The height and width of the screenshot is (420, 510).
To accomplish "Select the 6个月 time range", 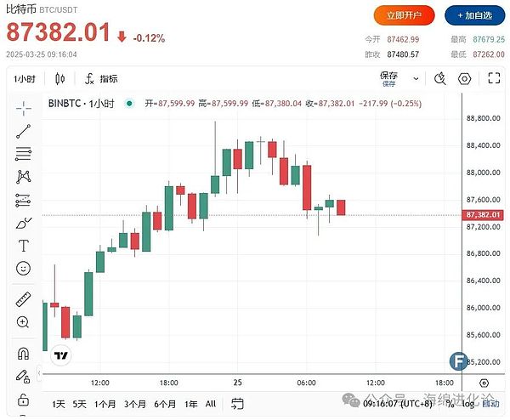I will tap(164, 404).
